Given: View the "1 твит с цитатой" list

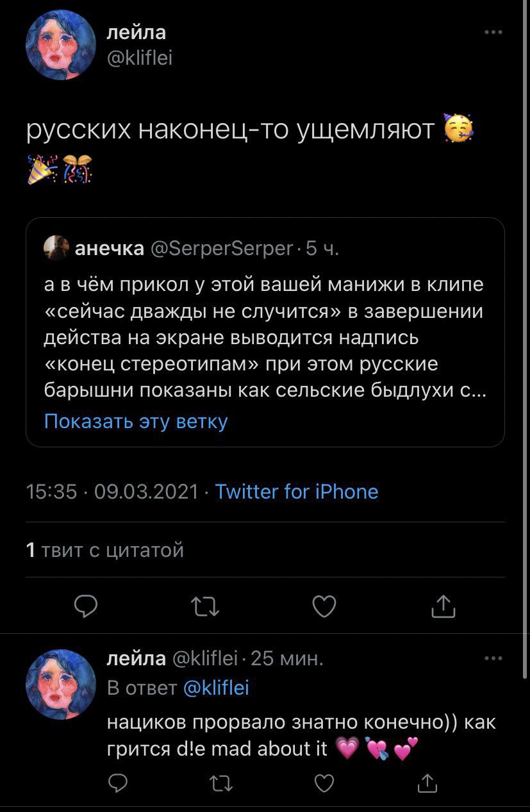Looking at the screenshot, I should tap(105, 550).
